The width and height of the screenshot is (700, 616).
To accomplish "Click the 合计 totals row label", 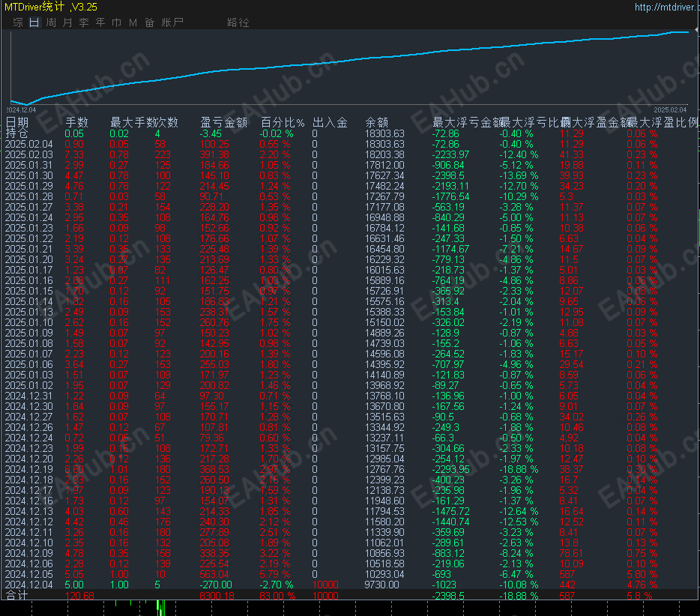I will pyautogui.click(x=17, y=596).
